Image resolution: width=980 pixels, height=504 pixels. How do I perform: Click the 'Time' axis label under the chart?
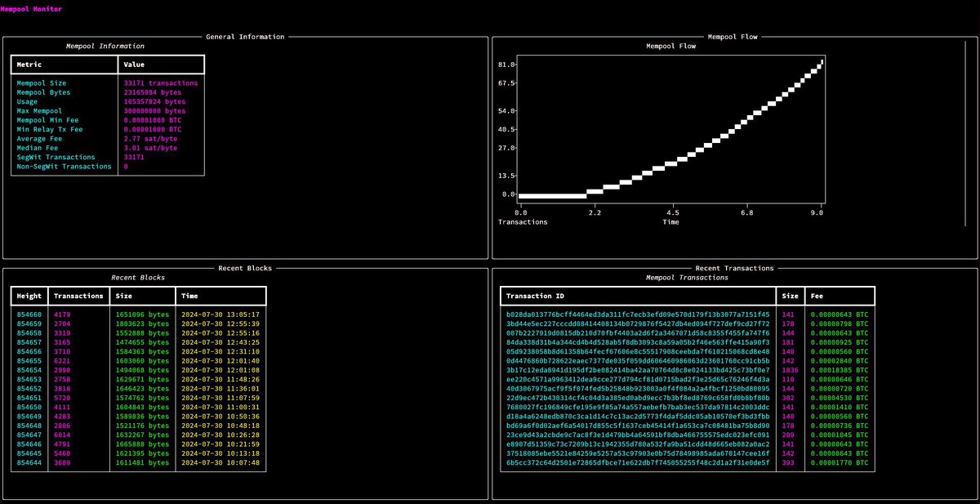pos(670,221)
